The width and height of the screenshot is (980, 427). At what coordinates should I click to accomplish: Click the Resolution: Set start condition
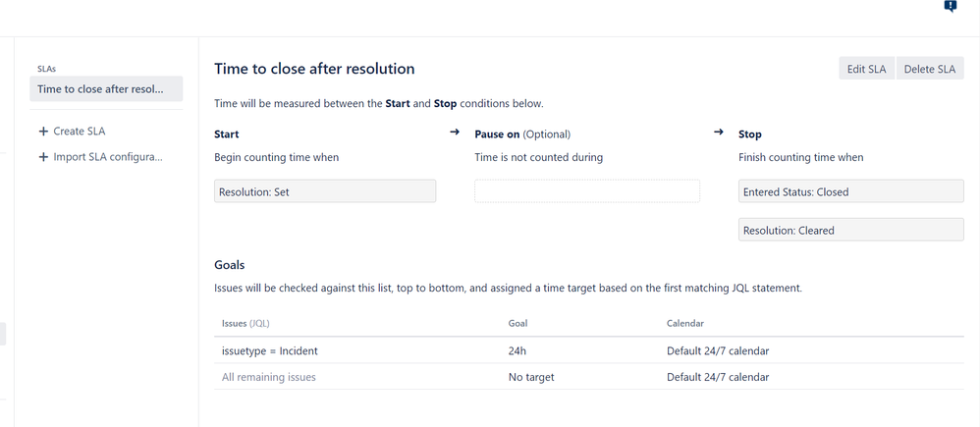point(324,191)
